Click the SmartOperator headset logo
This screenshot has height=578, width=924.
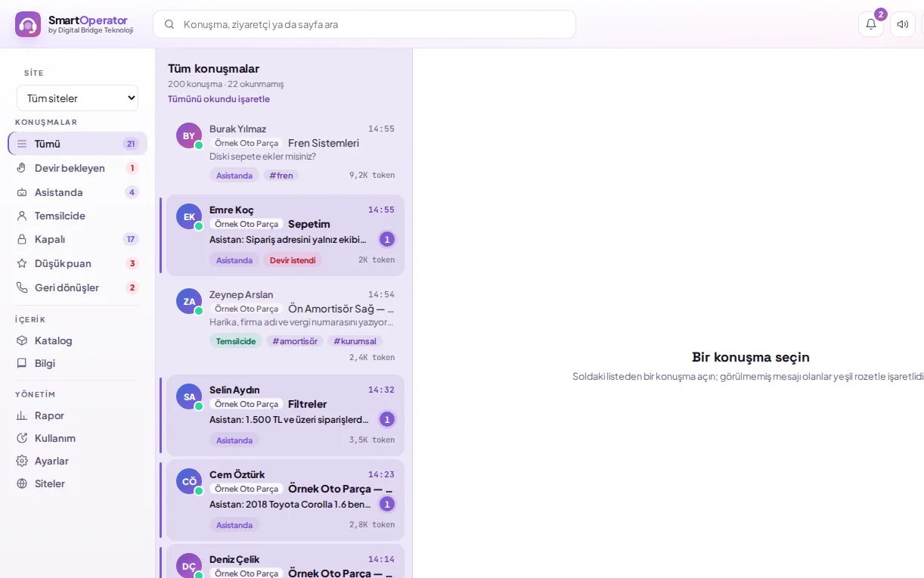[x=28, y=24]
